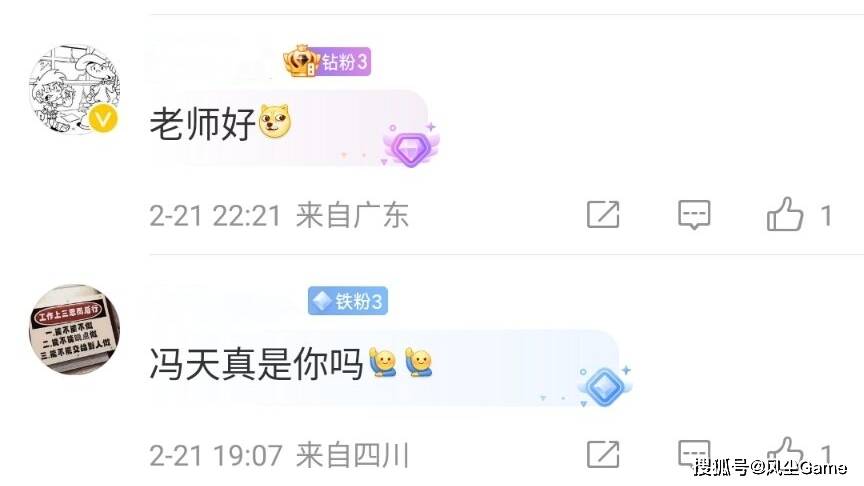The height and width of the screenshot is (486, 864).
Task: Tap the gold crown icon beside 钻粉3
Action: coord(301,61)
